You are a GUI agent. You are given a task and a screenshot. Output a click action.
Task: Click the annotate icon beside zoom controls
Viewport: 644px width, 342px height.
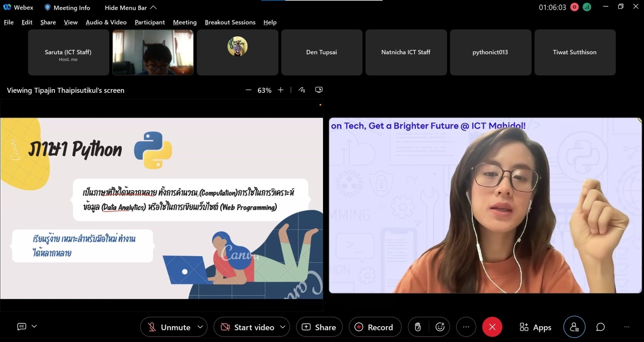(x=302, y=90)
